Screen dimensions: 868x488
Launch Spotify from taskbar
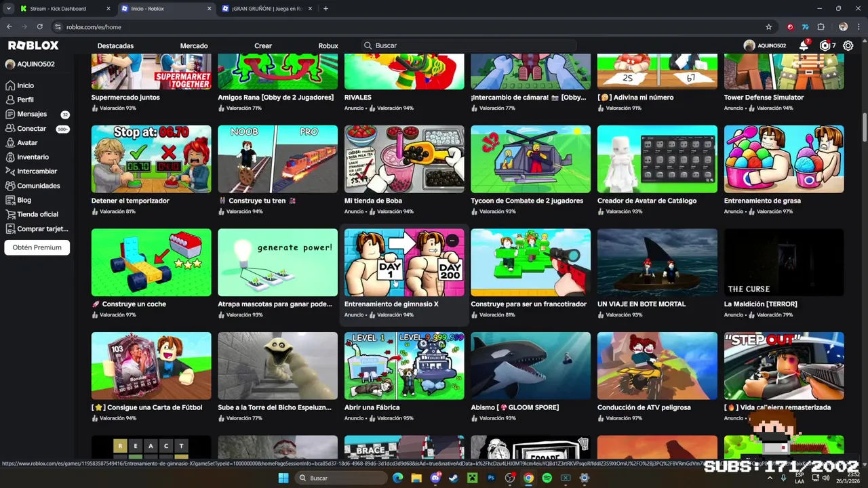tap(547, 478)
